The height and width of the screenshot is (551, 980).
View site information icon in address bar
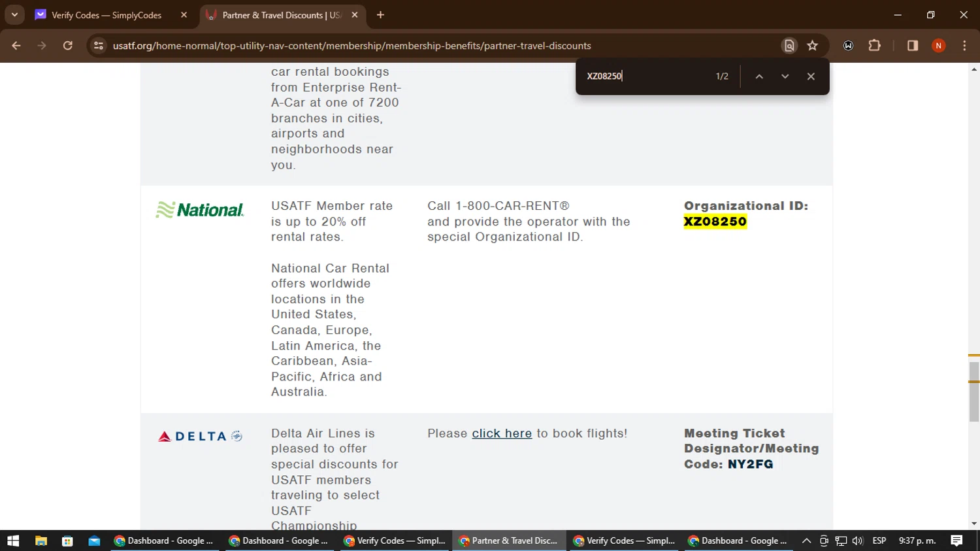(99, 46)
